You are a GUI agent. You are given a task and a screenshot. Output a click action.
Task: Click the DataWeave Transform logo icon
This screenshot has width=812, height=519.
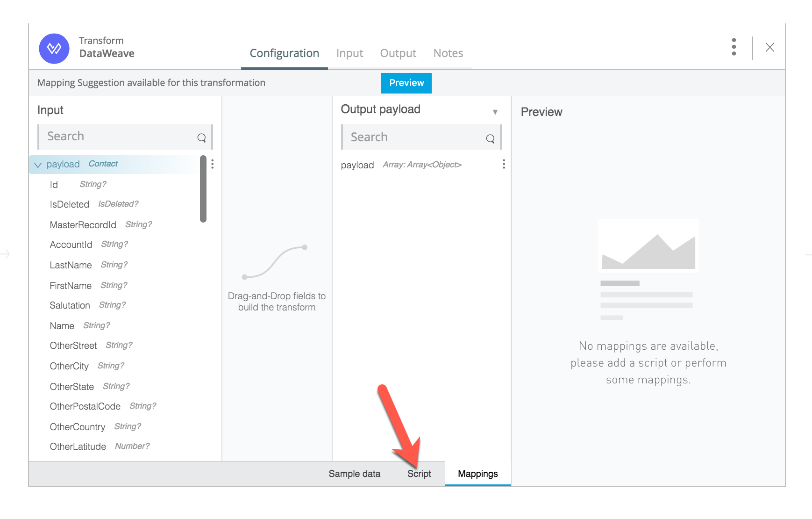point(54,49)
